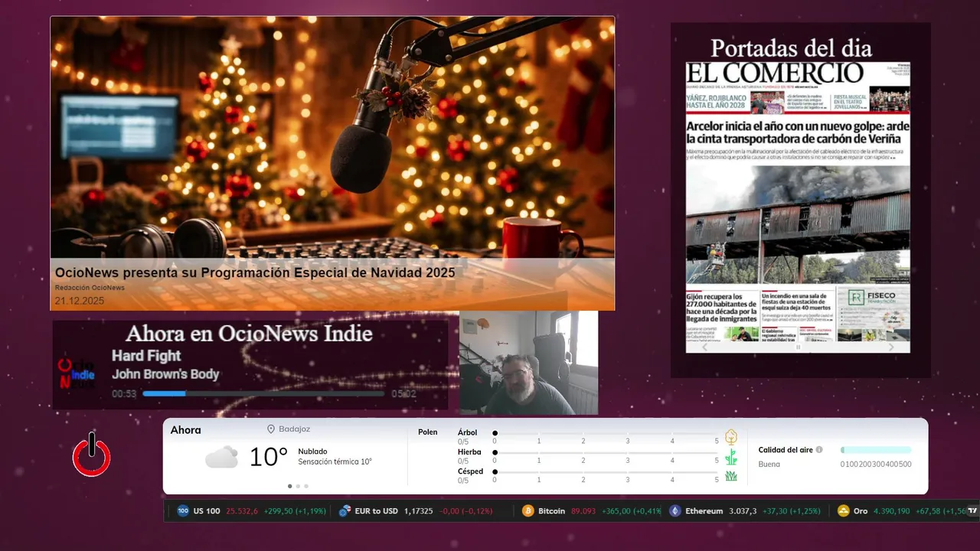
Task: Go to previous newspaper front page arrow
Action: [x=705, y=347]
